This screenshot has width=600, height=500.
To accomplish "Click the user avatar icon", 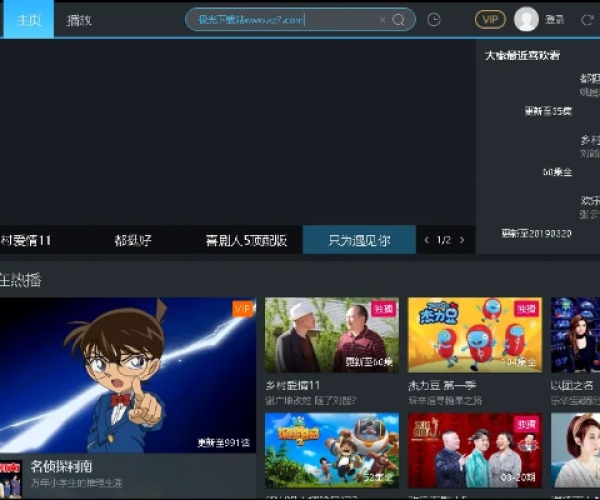I will 526,19.
